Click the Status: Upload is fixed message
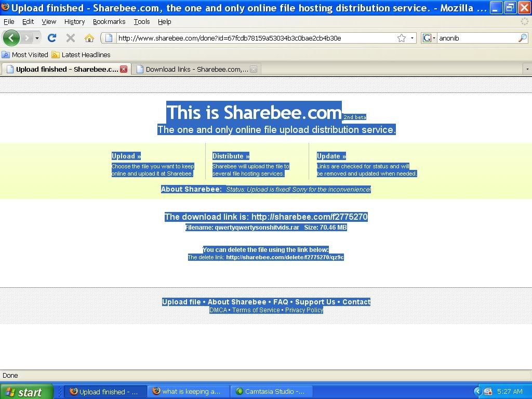This screenshot has width=532, height=399. click(x=299, y=189)
